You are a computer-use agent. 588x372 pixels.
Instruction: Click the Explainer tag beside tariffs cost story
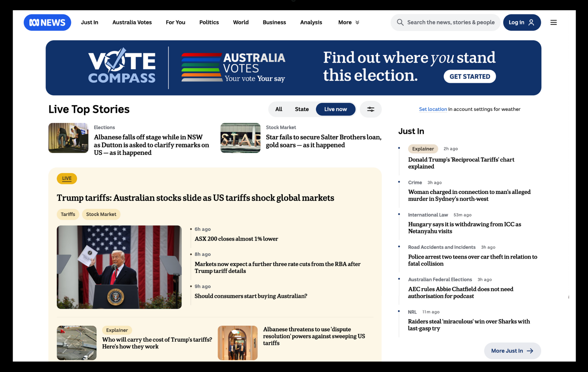coord(117,330)
